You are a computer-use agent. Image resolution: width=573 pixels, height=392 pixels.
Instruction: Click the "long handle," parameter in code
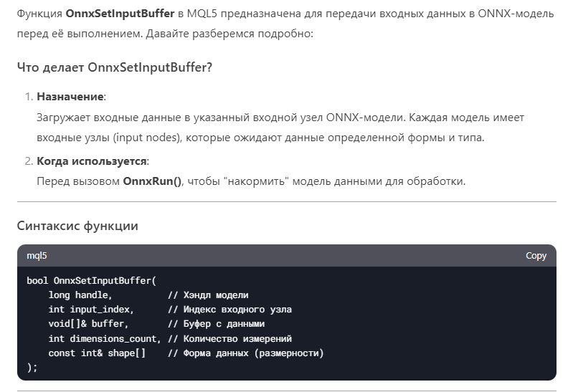[x=80, y=295]
